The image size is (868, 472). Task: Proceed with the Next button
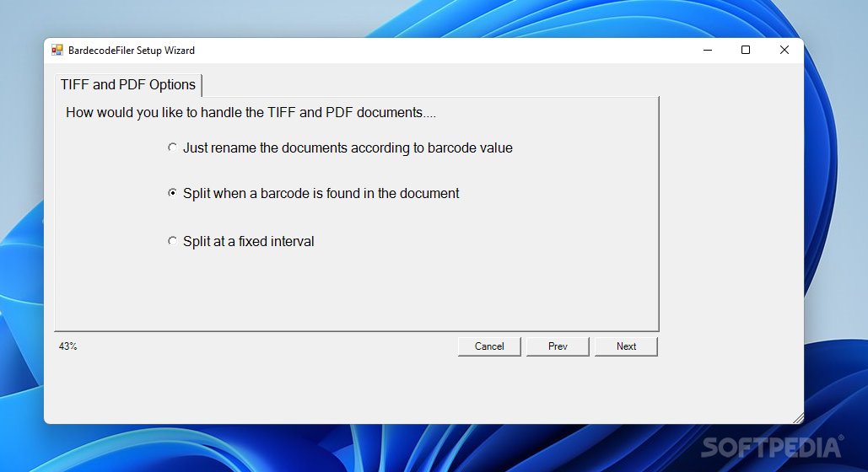626,346
